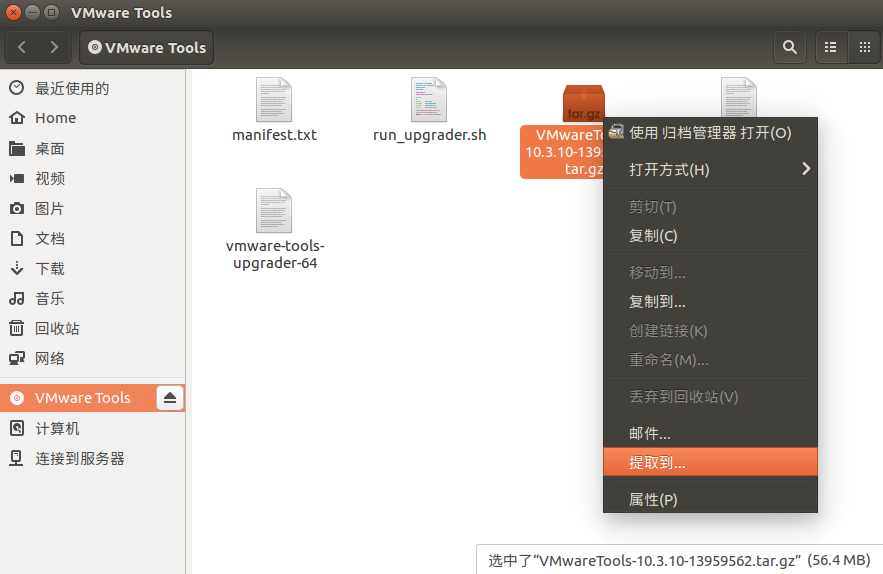The height and width of the screenshot is (574, 883).
Task: Open 桌面 folder in sidebar
Action: [93, 149]
